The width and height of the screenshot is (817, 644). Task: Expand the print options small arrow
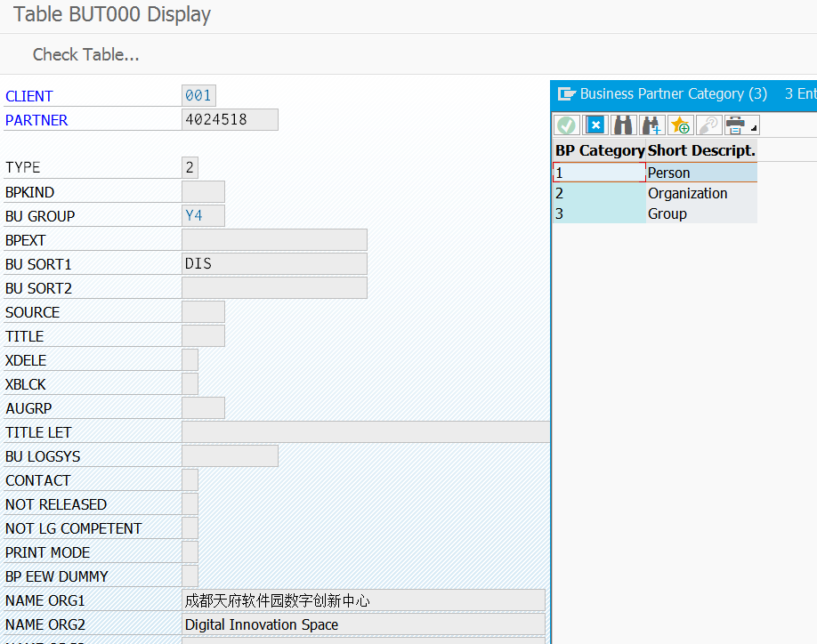coord(754,127)
